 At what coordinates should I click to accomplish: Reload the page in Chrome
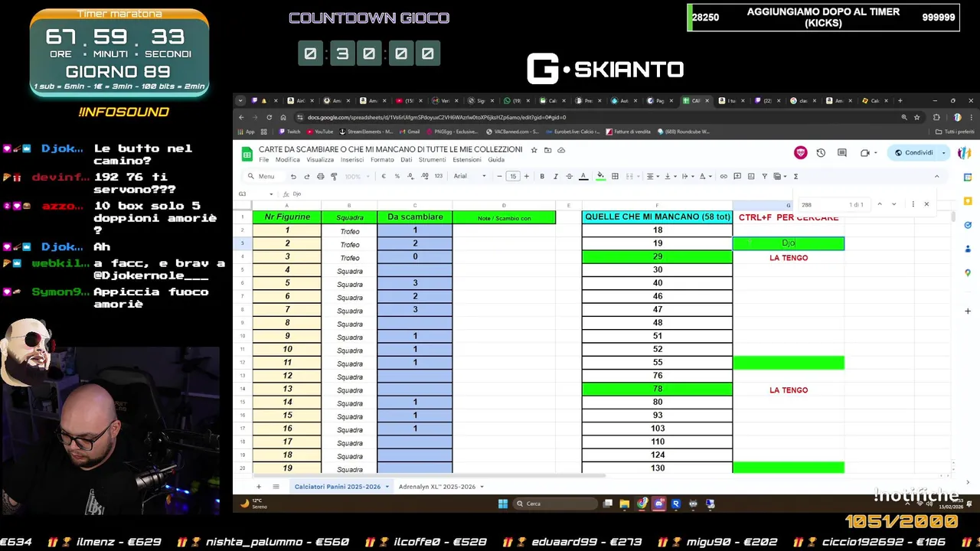[x=269, y=117]
